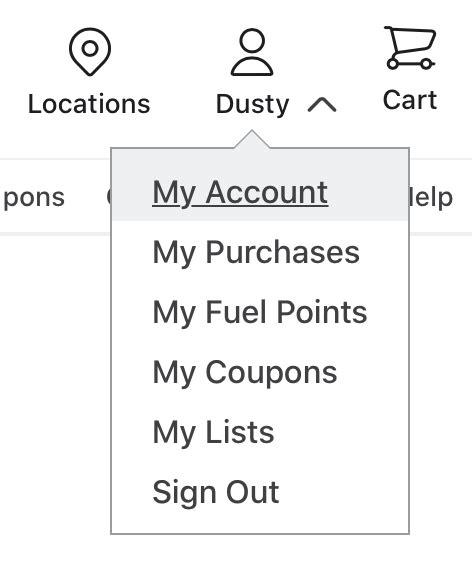
Task: Open My Lists from the menu
Action: click(x=213, y=432)
